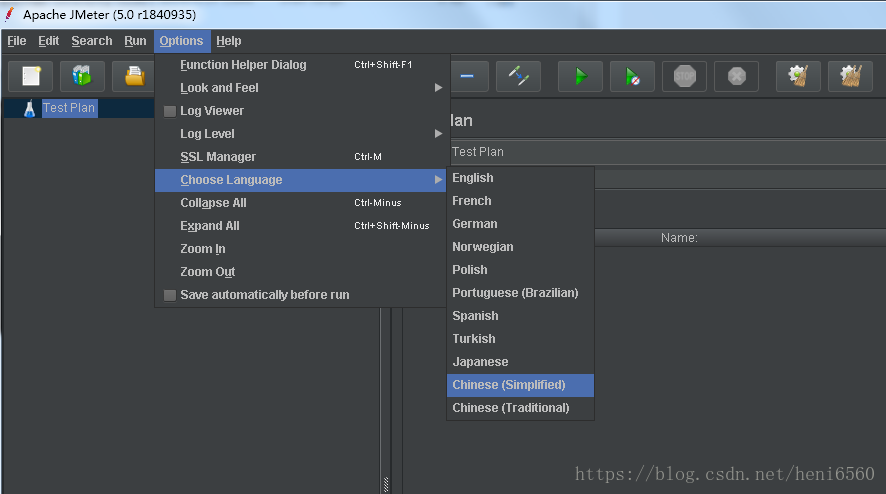Open the Help menu
This screenshot has width=886, height=494.
pos(228,41)
